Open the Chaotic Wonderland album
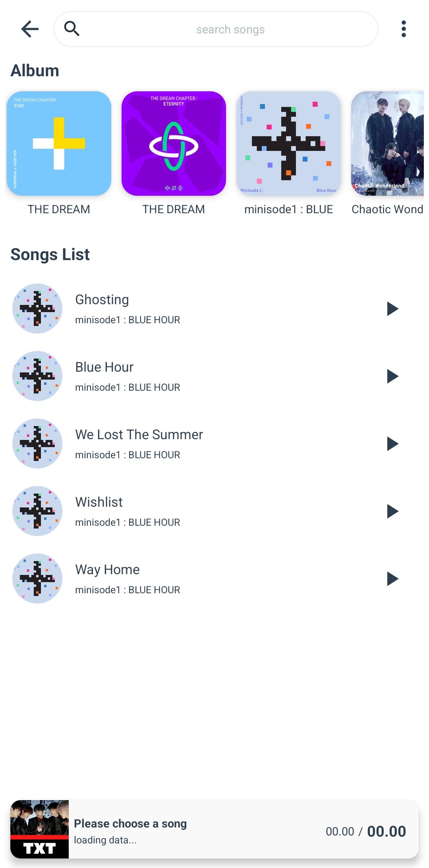The image size is (429, 868). pyautogui.click(x=387, y=143)
